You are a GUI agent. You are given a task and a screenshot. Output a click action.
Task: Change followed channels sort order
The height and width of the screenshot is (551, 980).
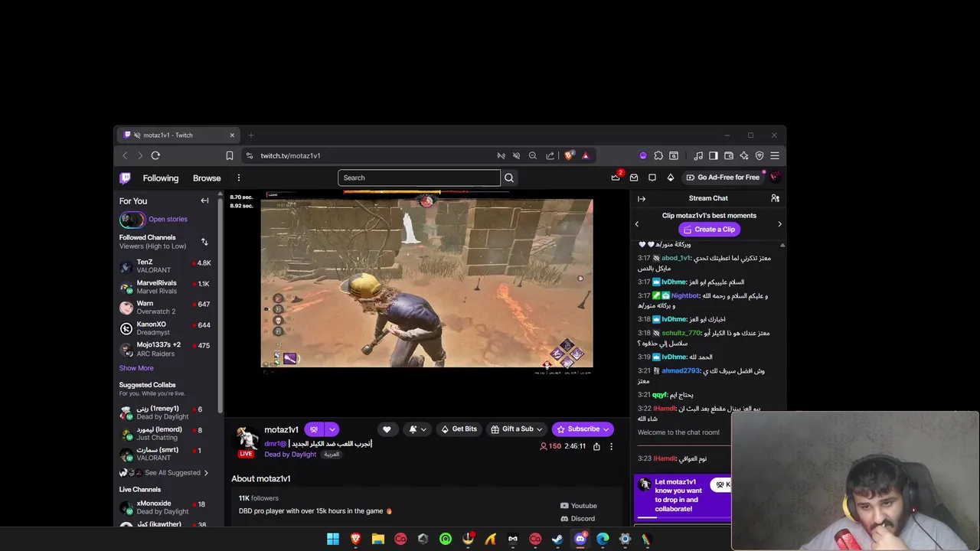point(204,242)
